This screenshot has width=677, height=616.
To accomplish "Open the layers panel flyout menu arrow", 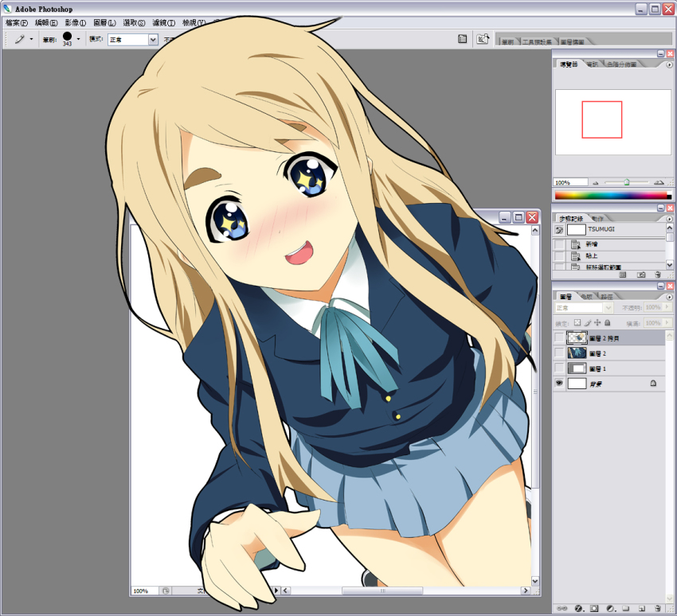I will [x=669, y=296].
